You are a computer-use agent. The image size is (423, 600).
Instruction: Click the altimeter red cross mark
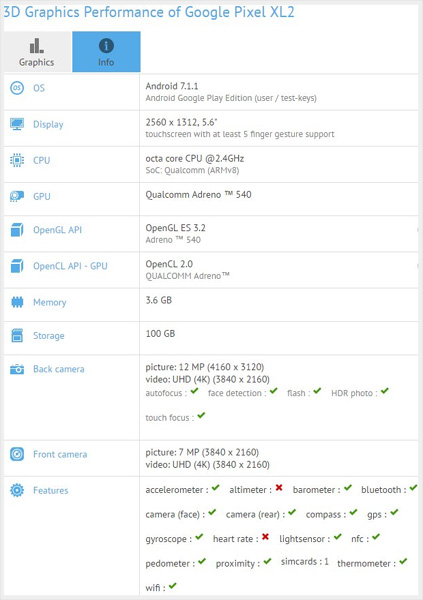(279, 488)
